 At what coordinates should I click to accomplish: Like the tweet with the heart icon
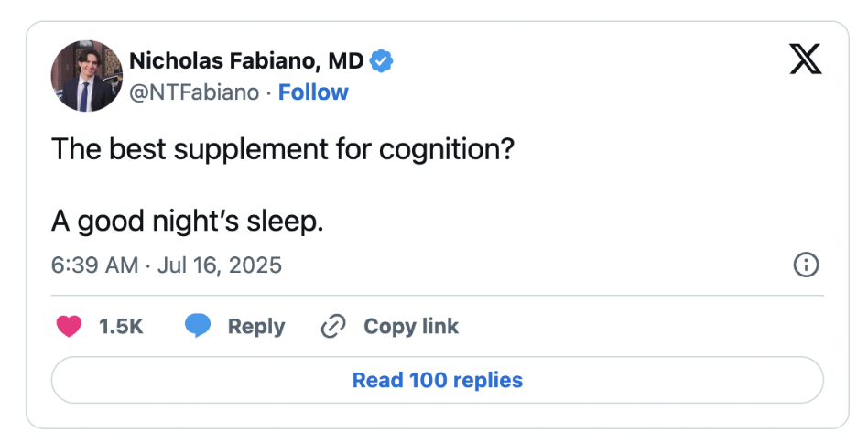(x=70, y=326)
